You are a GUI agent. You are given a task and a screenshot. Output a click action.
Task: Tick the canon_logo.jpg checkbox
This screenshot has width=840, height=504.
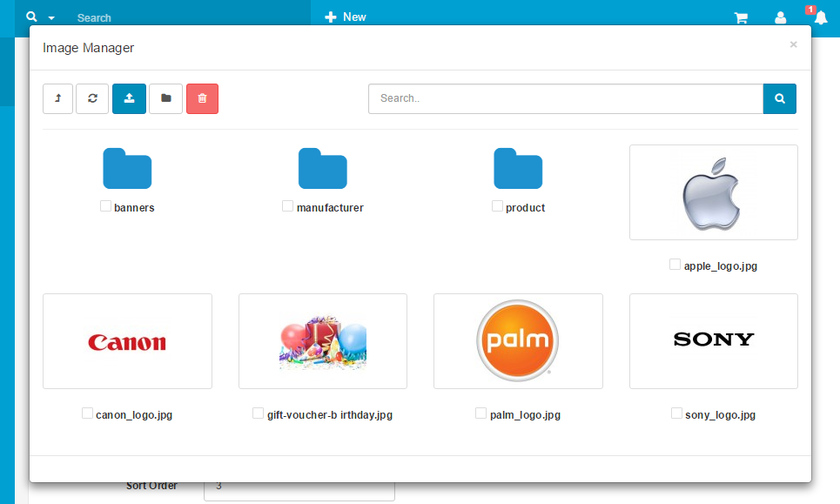(x=87, y=413)
